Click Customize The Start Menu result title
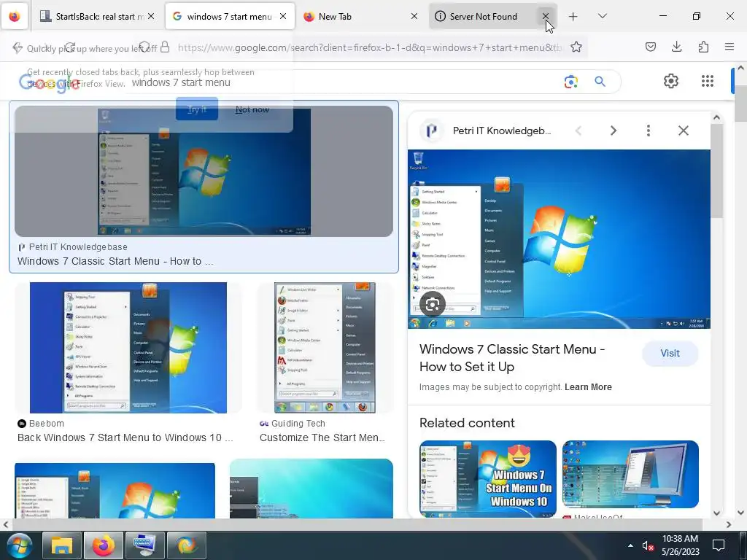The image size is (747, 560). pos(322,437)
